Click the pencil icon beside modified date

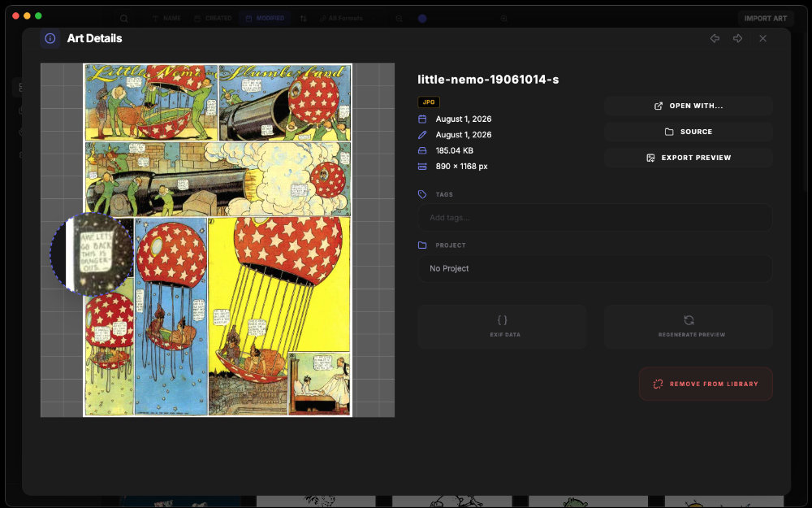pos(422,135)
